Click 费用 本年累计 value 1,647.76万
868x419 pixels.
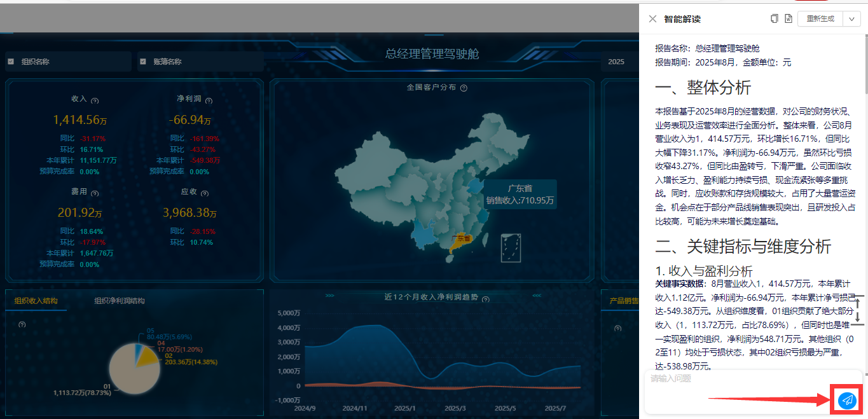[97, 253]
